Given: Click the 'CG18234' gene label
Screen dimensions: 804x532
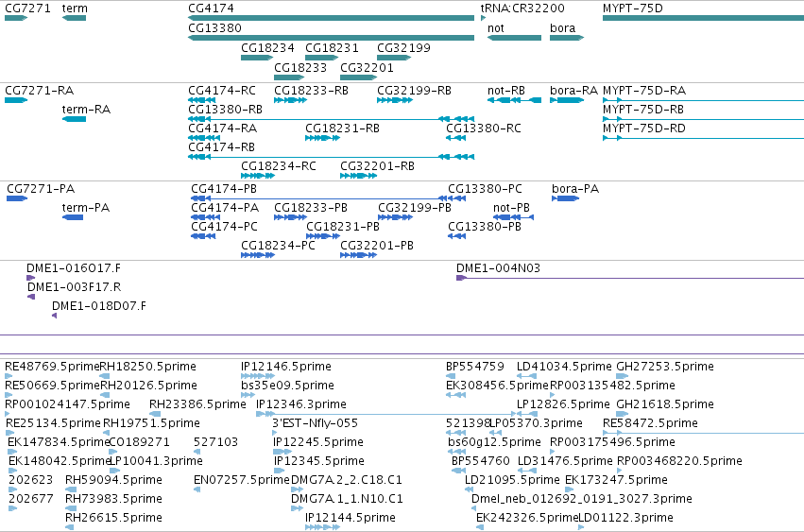Looking at the screenshot, I should pos(267,47).
